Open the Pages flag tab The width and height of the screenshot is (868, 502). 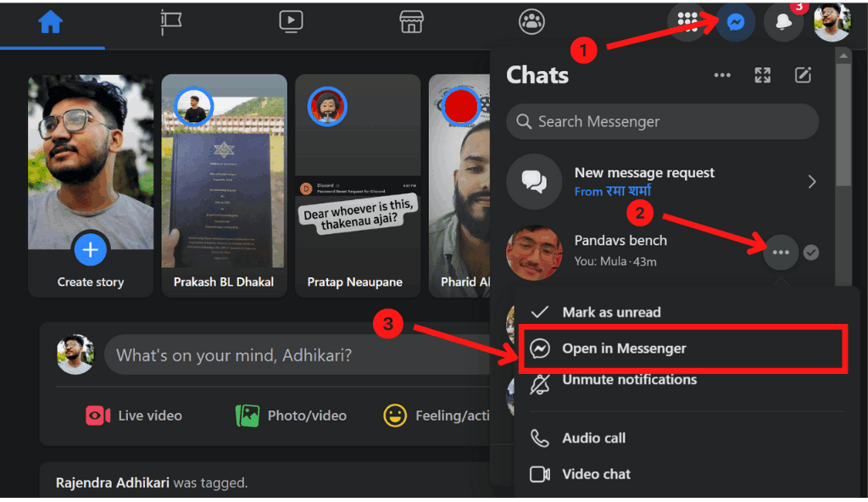point(171,22)
